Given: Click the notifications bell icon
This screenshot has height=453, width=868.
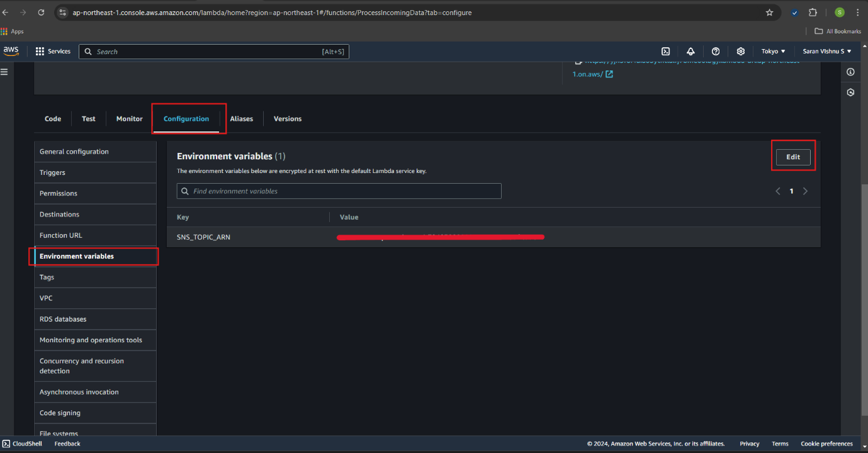Looking at the screenshot, I should pos(690,52).
